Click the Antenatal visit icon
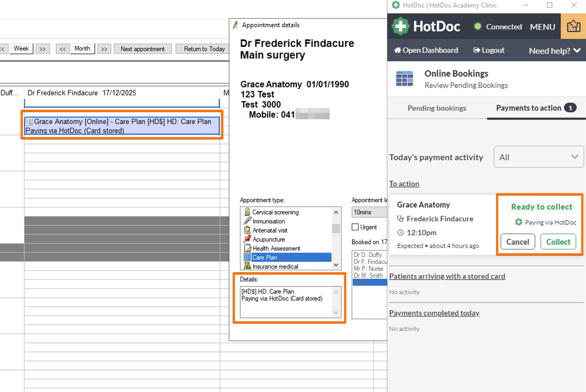The image size is (586, 392). pyautogui.click(x=247, y=230)
